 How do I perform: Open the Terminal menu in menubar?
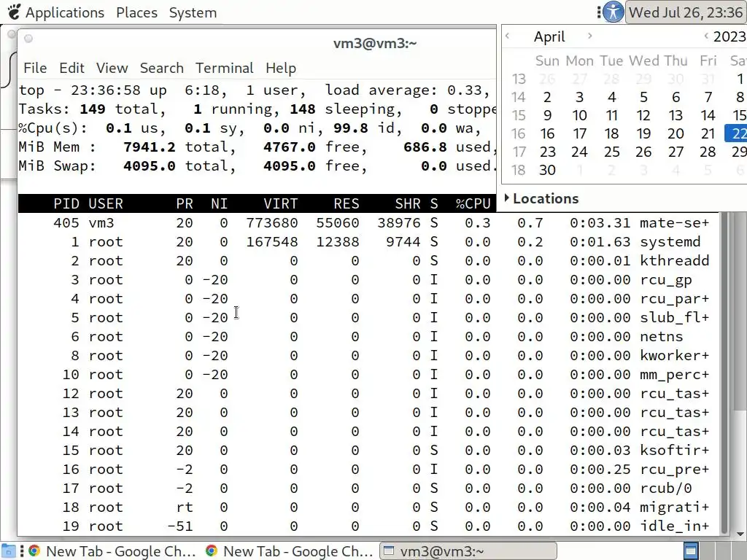(225, 68)
